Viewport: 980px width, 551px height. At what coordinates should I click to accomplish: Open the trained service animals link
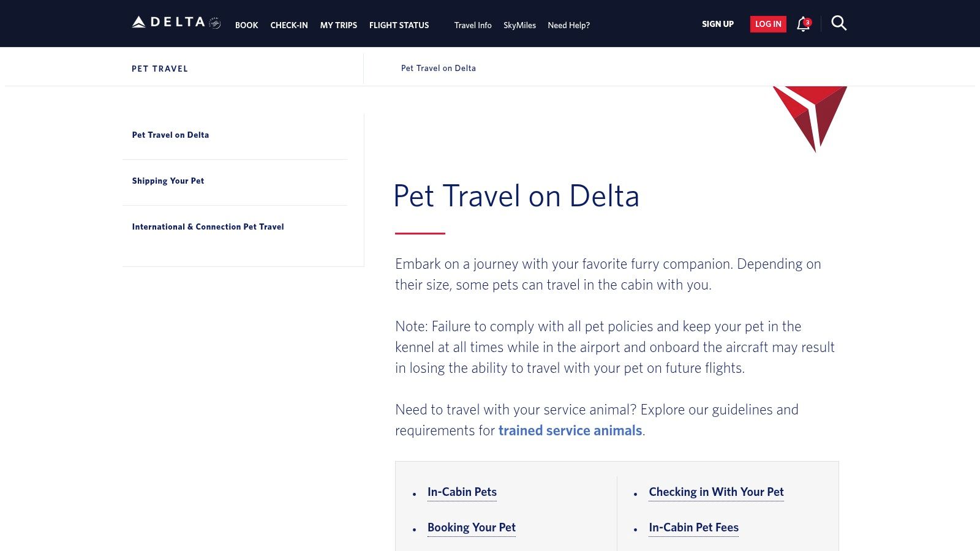pos(569,430)
